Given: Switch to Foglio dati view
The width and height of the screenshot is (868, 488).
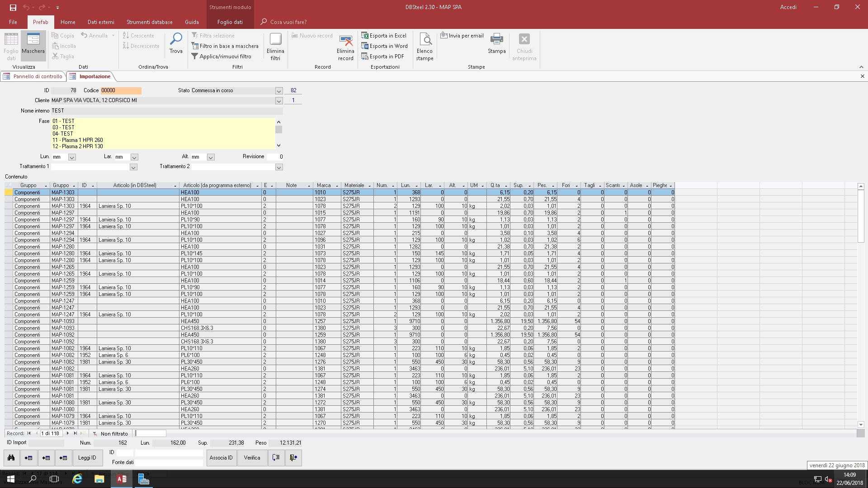Looking at the screenshot, I should (11, 46).
